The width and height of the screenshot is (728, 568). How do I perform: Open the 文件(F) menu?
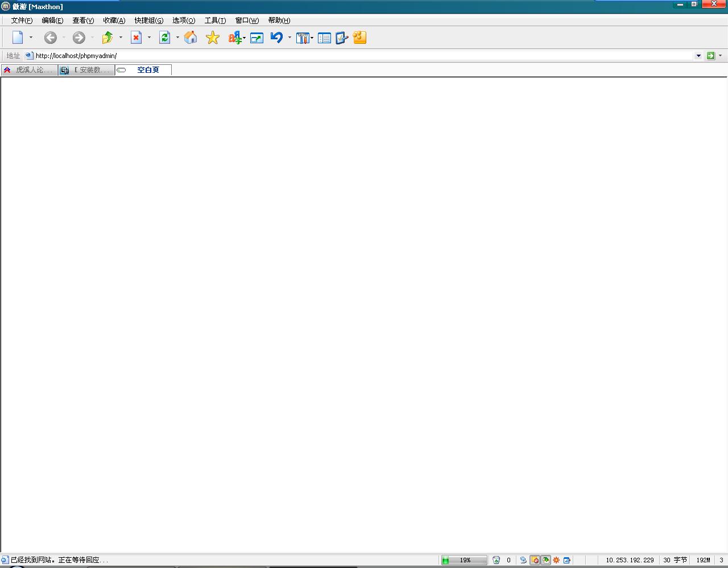[x=22, y=20]
